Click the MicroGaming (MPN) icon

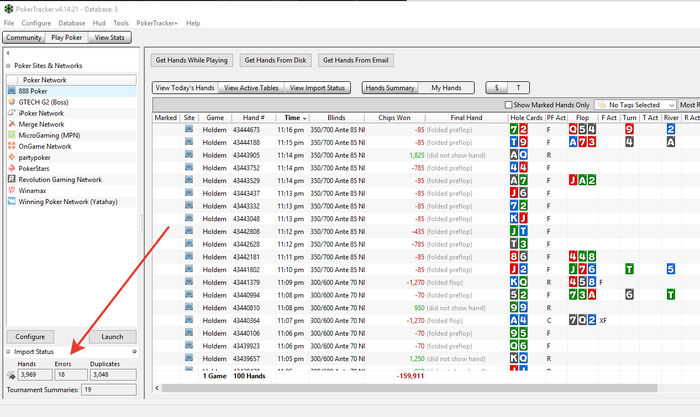(x=12, y=135)
